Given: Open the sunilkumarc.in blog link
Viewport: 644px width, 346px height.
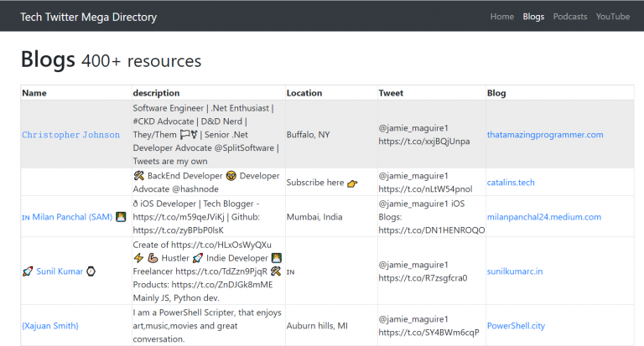Looking at the screenshot, I should [x=515, y=271].
